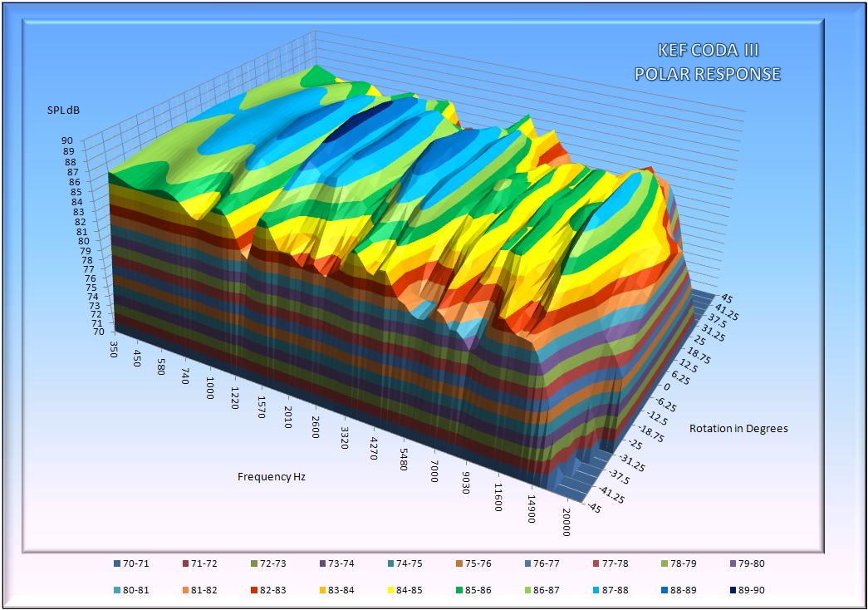Select the 73-74 legend entry
The image size is (868, 610).
335,564
